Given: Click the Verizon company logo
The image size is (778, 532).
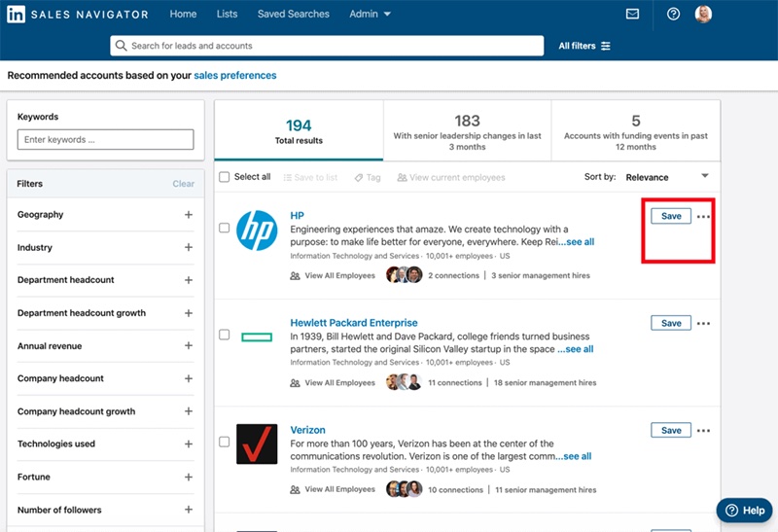Looking at the screenshot, I should 257,443.
